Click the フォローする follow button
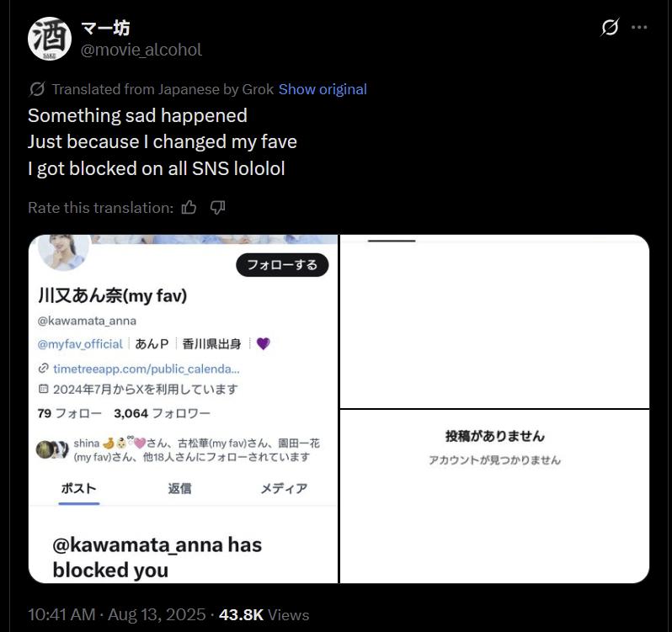672x632 pixels. tap(282, 265)
